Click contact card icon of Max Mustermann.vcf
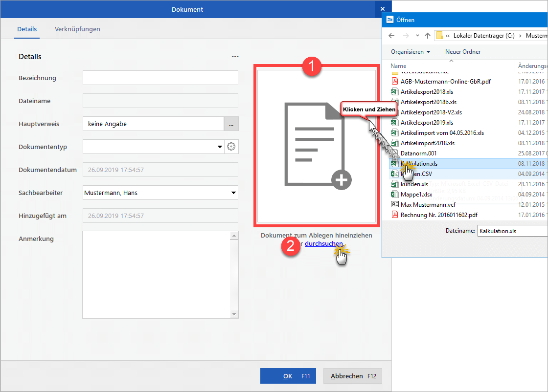Viewport: 548px width, 392px height. 394,204
